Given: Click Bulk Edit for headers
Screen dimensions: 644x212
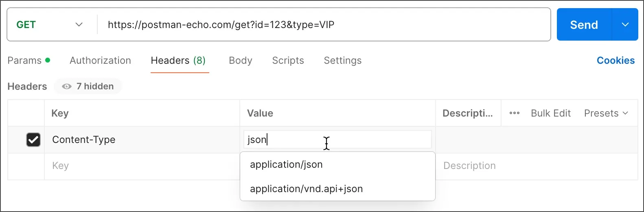Looking at the screenshot, I should click(x=551, y=113).
